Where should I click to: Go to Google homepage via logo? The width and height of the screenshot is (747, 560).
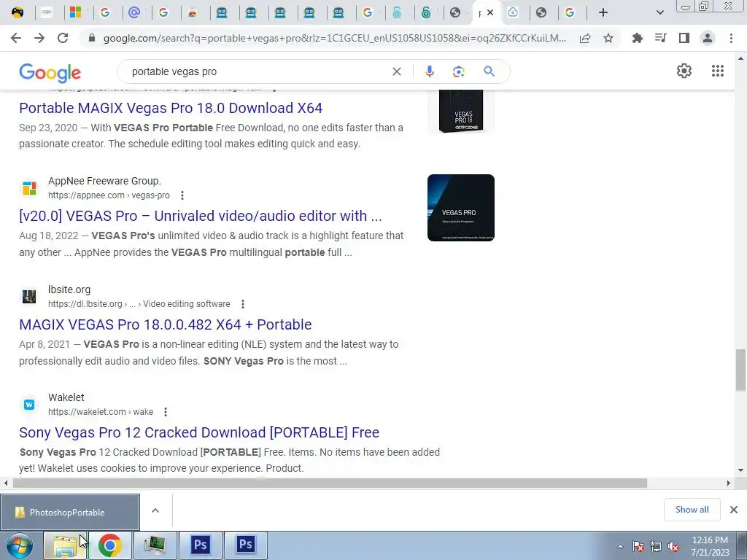coord(50,72)
